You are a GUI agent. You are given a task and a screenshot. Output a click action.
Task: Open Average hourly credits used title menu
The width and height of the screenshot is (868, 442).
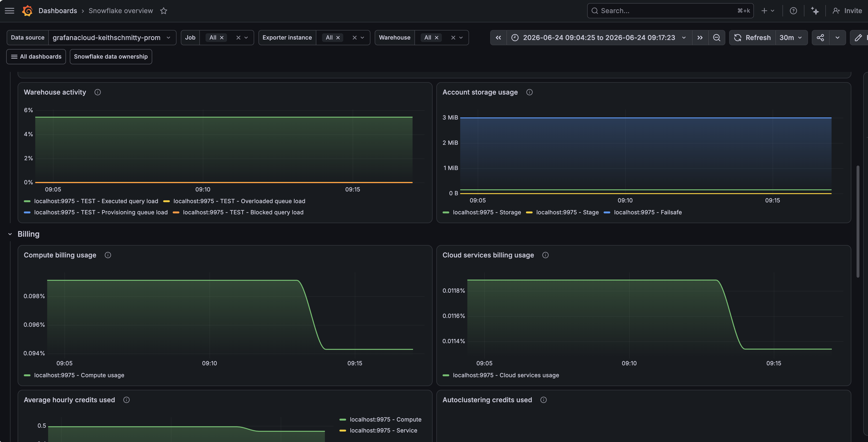coord(69,400)
